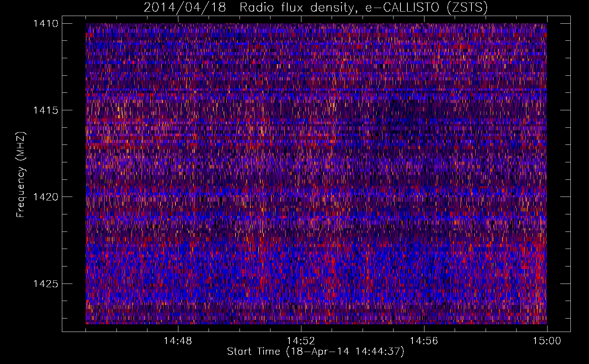Pick the 1410 frequency tick label
Screen dimensions: 589x364
click(x=46, y=24)
